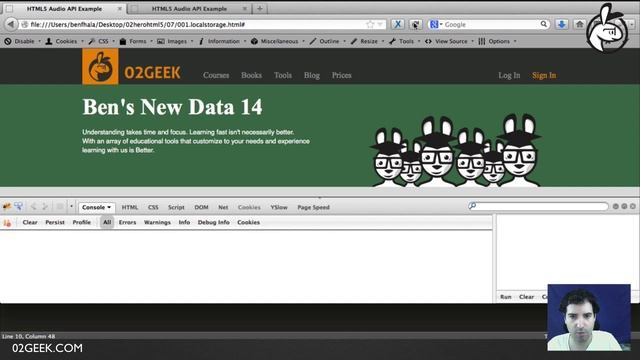Open the downloads arrow icon
Viewport: 640px width, 360px height.
(562, 24)
